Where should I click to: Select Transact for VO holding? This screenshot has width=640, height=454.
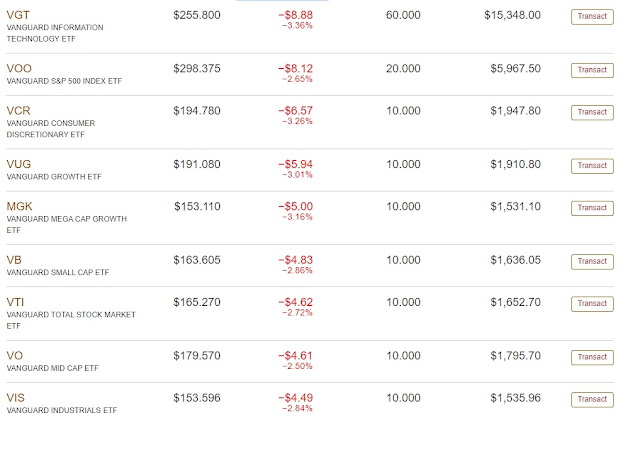(592, 357)
